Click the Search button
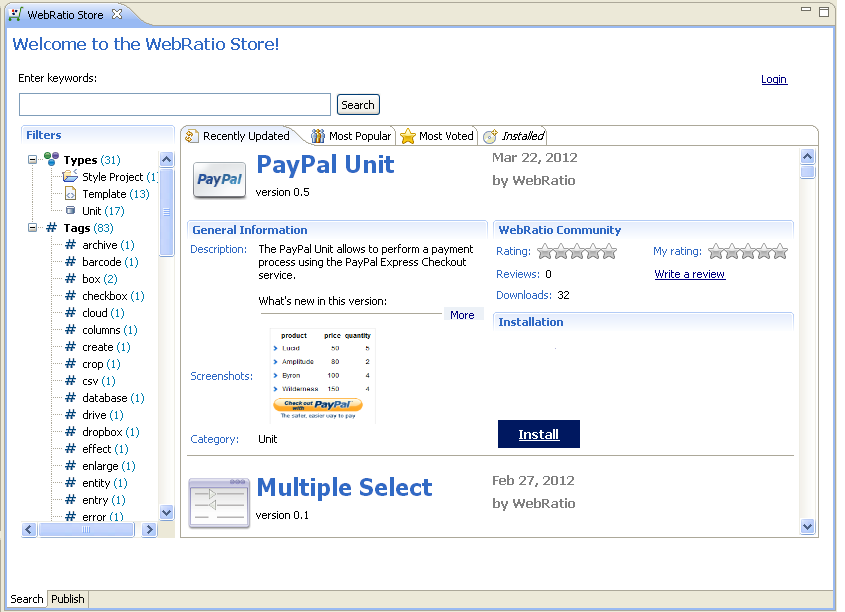 point(358,105)
